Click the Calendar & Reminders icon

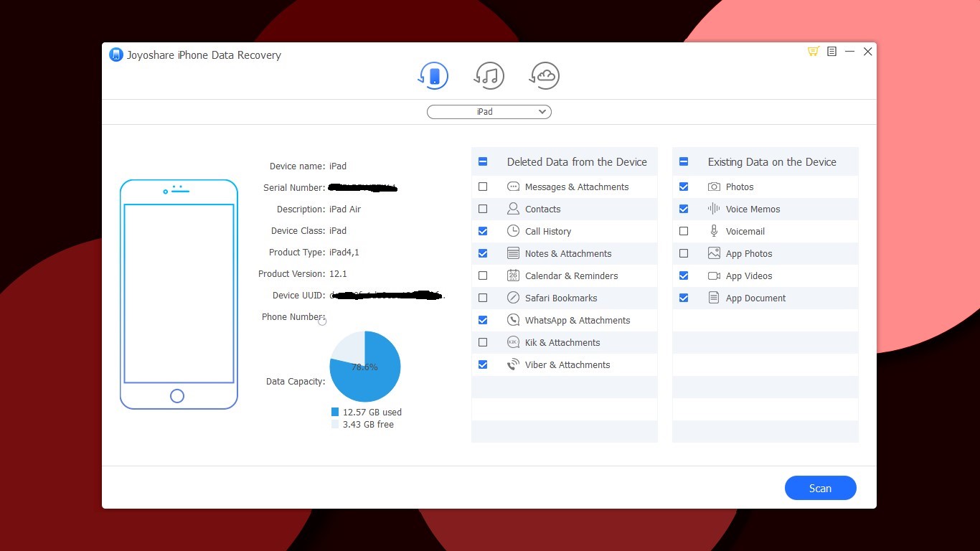pos(513,275)
